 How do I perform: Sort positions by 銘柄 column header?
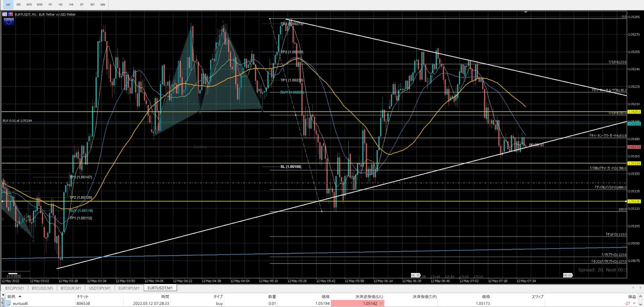click(11, 297)
